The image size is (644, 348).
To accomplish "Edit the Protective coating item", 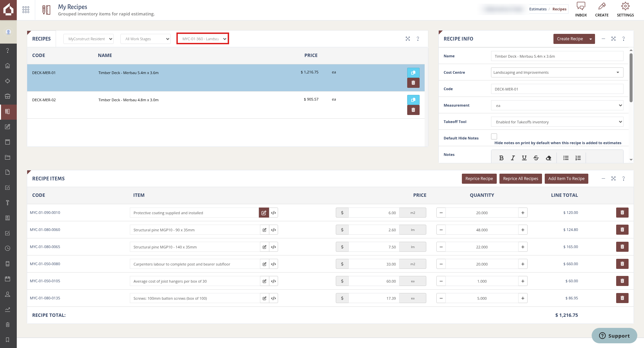I will (x=264, y=213).
